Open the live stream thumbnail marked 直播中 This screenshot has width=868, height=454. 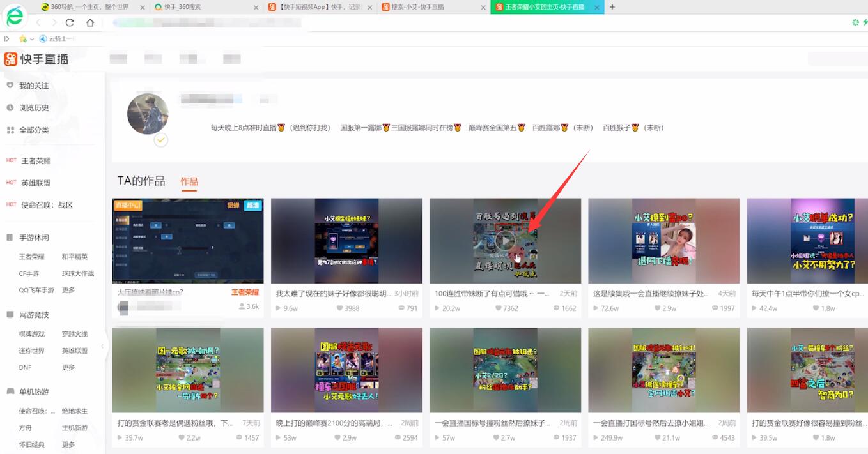point(187,241)
